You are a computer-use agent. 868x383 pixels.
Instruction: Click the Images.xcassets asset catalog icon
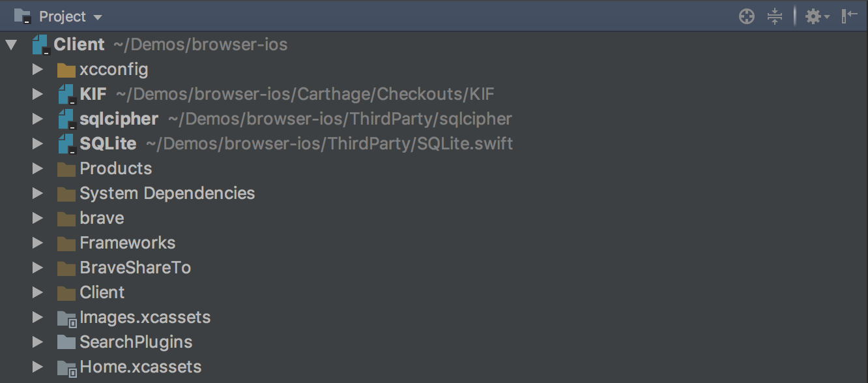pyautogui.click(x=67, y=318)
